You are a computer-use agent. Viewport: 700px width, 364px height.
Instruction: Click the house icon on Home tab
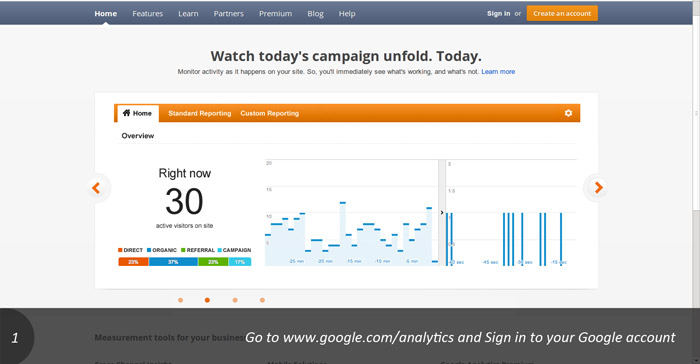[x=126, y=113]
